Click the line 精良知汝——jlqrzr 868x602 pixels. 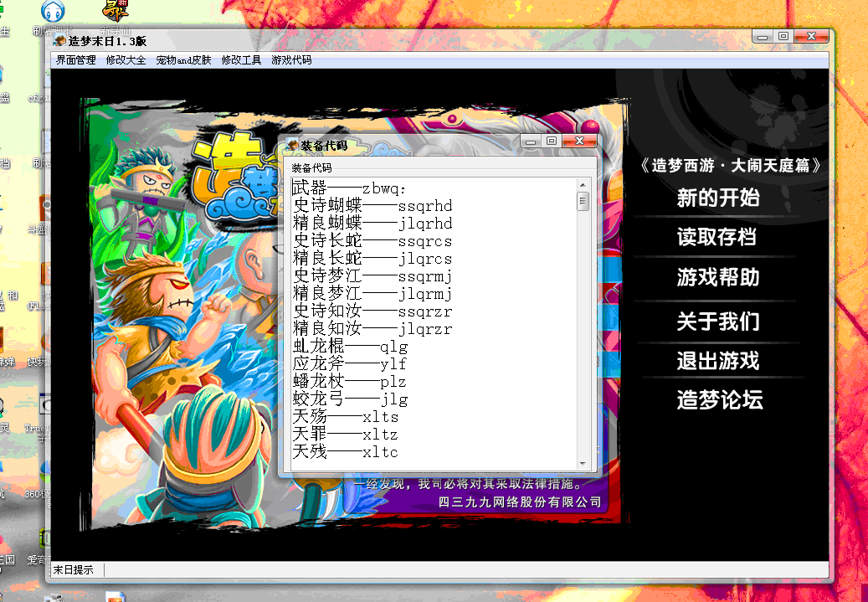[x=372, y=329]
